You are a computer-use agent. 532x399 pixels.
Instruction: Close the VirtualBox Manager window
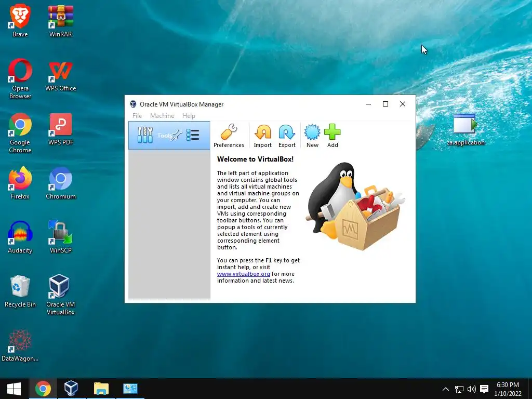point(403,104)
